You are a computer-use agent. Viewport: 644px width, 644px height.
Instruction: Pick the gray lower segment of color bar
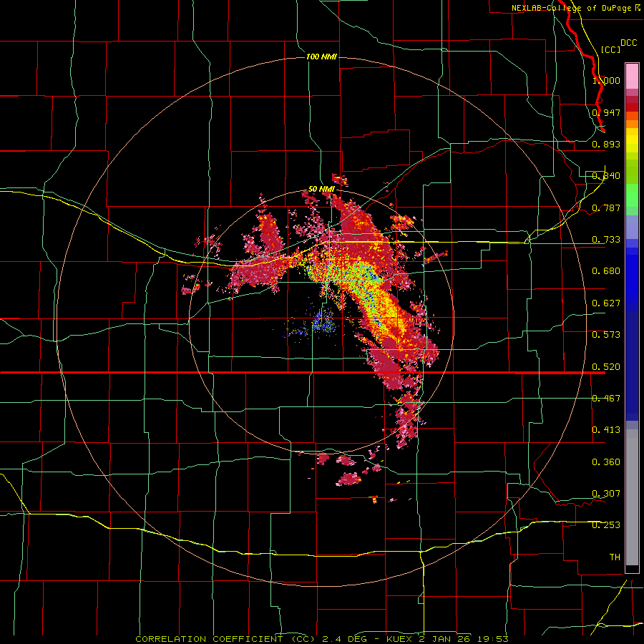[632, 497]
